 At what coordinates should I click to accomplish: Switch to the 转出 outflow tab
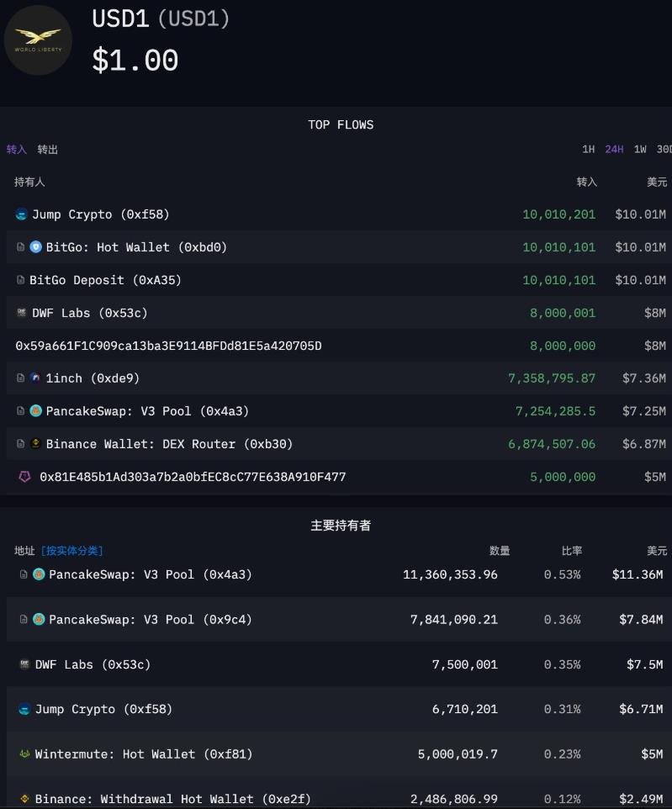[48, 150]
